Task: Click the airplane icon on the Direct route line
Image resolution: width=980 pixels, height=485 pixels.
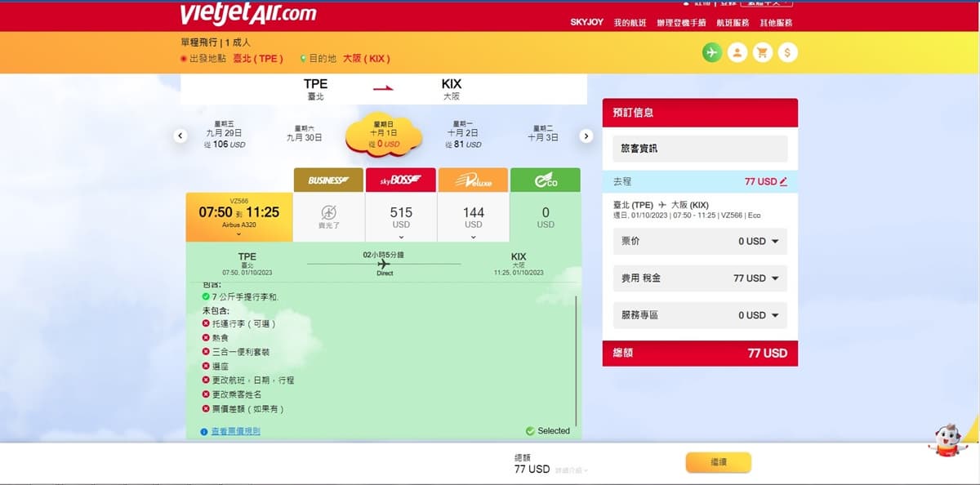Action: 385,264
